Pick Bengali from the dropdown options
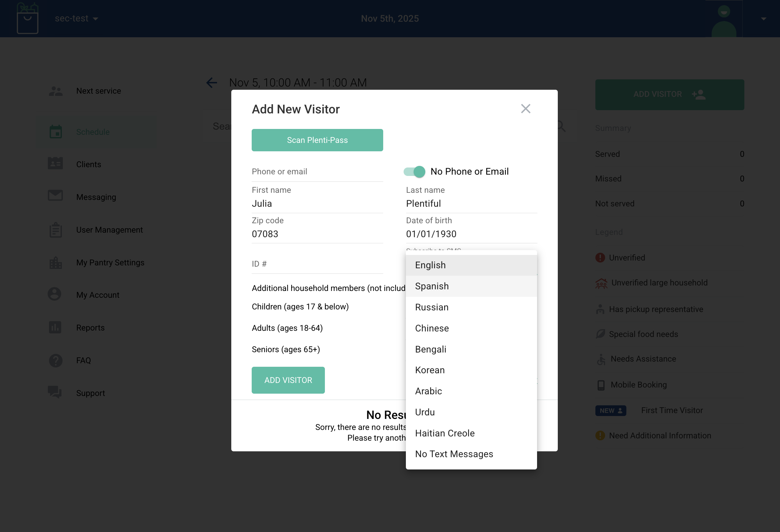This screenshot has height=532, width=780. [471, 349]
